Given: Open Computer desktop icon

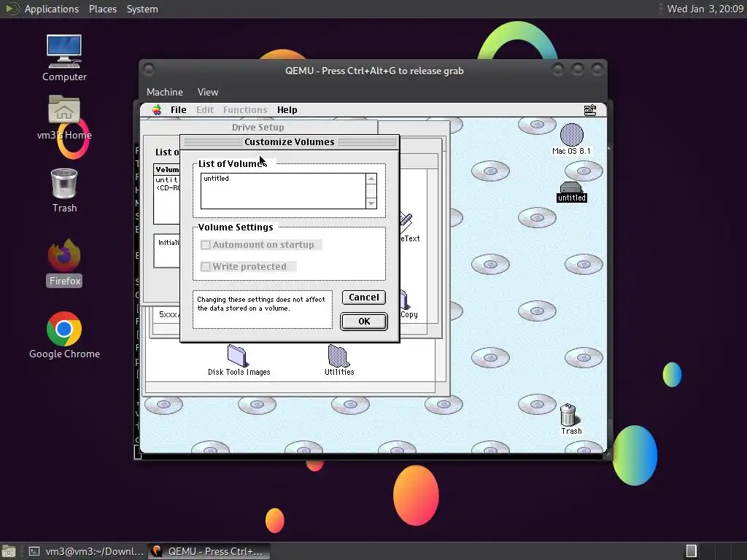Looking at the screenshot, I should click(64, 52).
